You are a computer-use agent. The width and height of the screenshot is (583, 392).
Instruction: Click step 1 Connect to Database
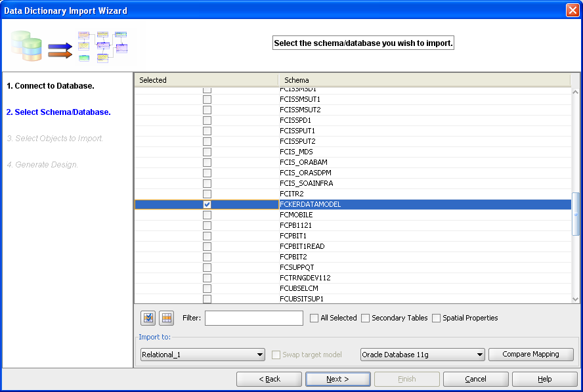[x=51, y=86]
